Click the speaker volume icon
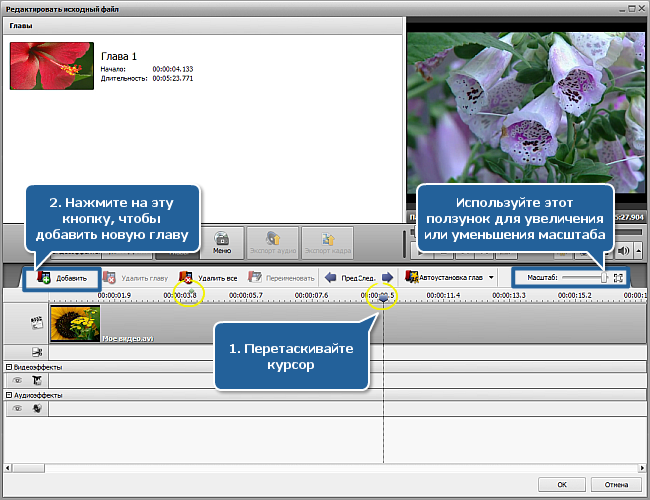Image resolution: width=650 pixels, height=500 pixels. (623, 251)
